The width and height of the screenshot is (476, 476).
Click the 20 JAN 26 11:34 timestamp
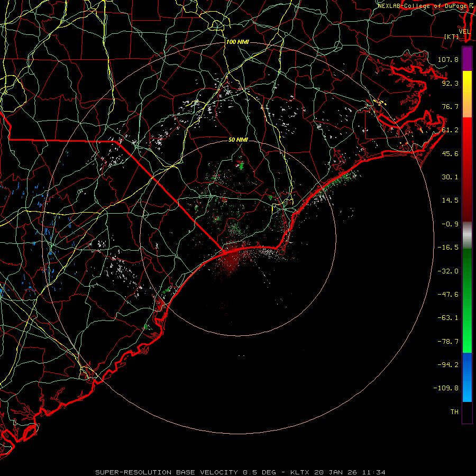(x=350, y=472)
